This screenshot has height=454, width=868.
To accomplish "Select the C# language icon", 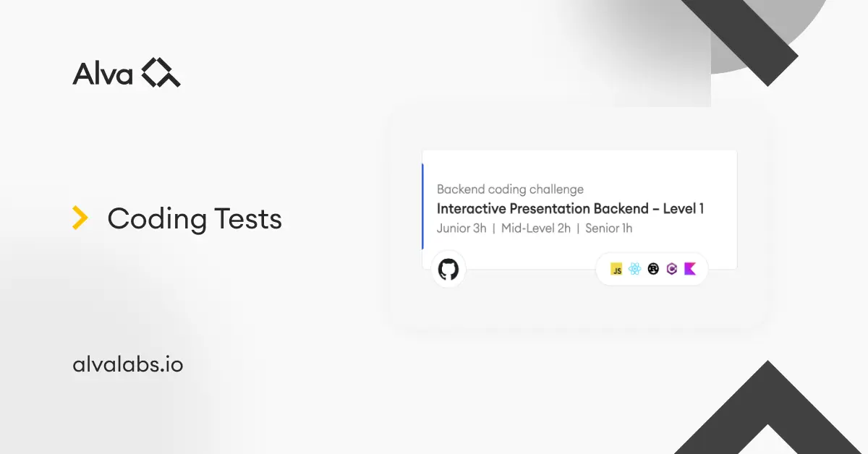I will click(x=672, y=269).
